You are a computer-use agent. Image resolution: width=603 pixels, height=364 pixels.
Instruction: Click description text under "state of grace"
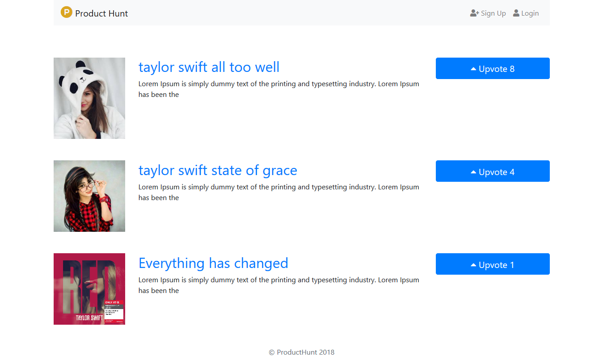(x=279, y=192)
